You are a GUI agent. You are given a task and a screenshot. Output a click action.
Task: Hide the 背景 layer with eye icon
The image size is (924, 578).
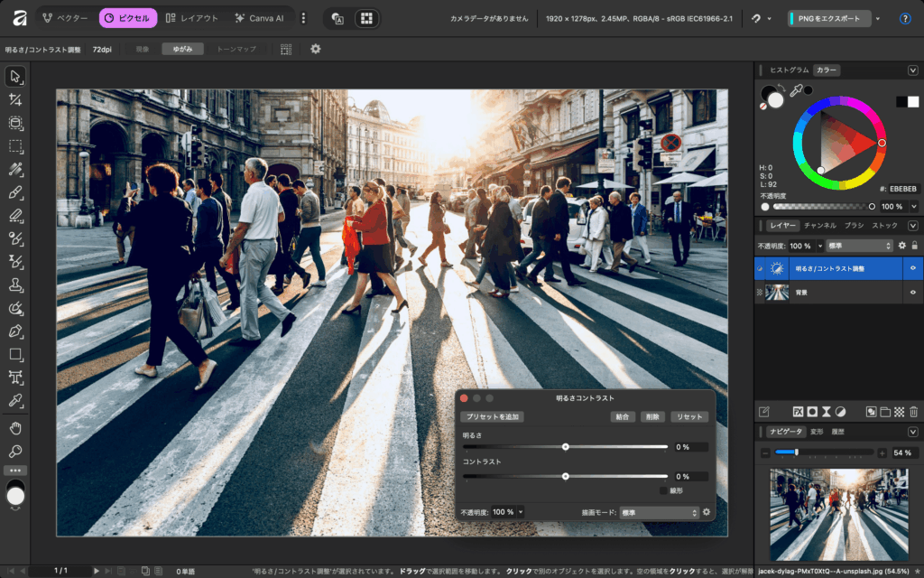coord(912,292)
